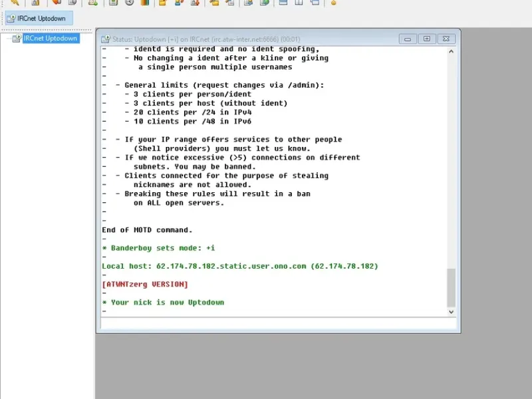Open the Timer clock toolbar icon
This screenshot has height=399, width=532.
point(129,3)
